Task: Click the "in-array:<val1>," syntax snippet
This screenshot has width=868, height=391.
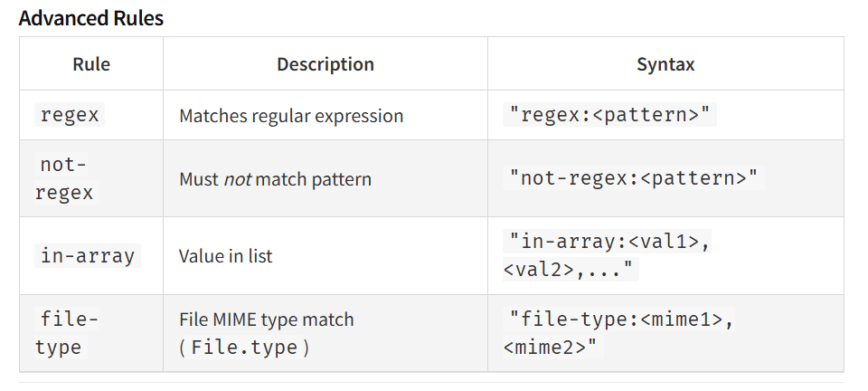Action: (609, 242)
